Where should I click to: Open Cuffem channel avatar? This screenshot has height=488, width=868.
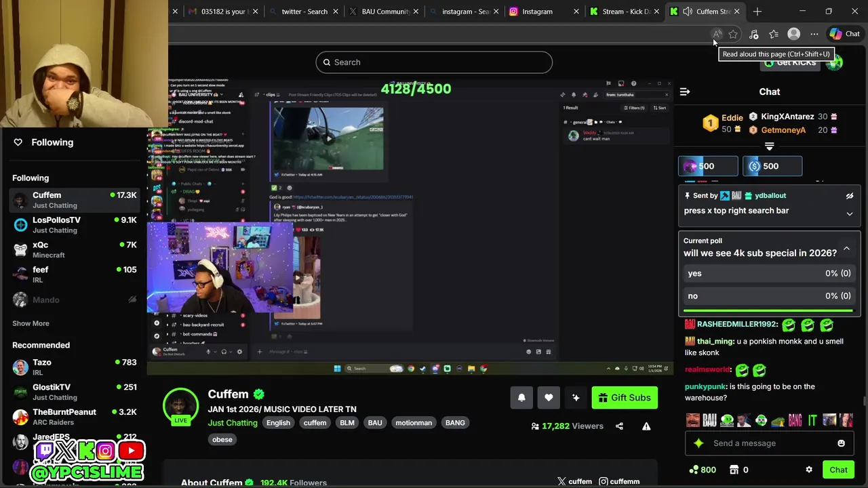tap(180, 407)
